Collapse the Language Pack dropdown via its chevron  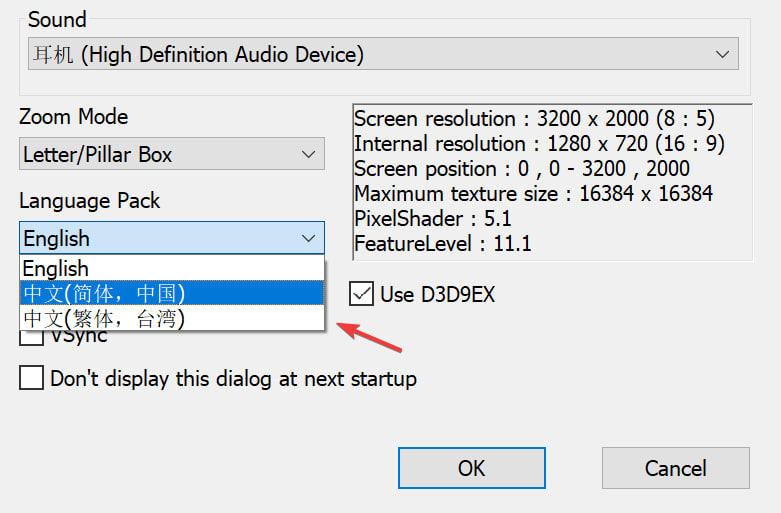coord(308,238)
